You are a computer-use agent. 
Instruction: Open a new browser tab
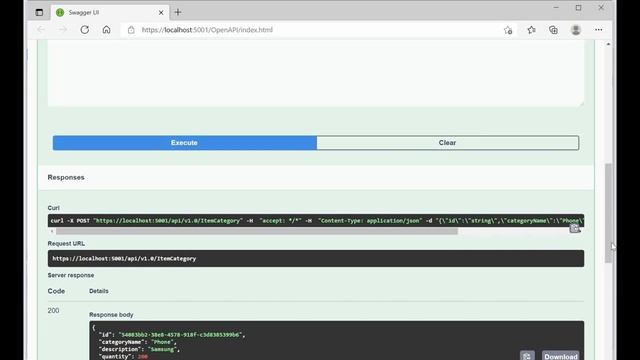pyautogui.click(x=178, y=12)
